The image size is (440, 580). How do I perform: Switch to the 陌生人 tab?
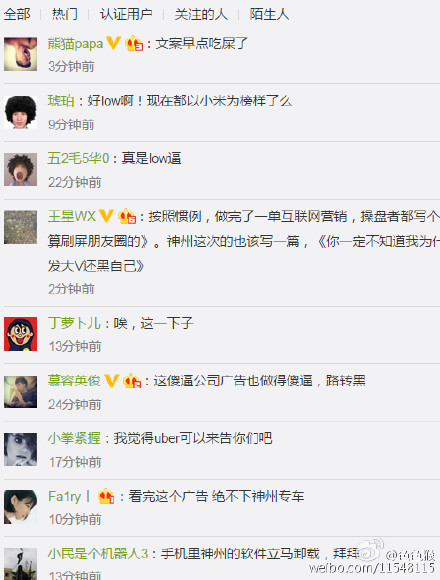click(269, 14)
